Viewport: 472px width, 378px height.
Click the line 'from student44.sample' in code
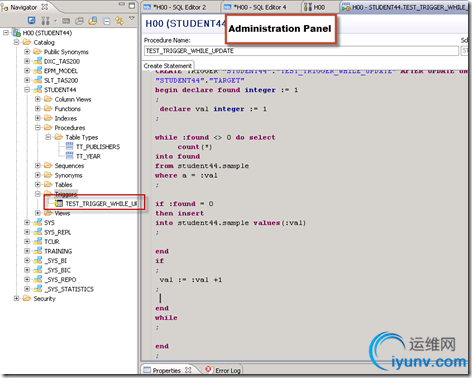202,166
